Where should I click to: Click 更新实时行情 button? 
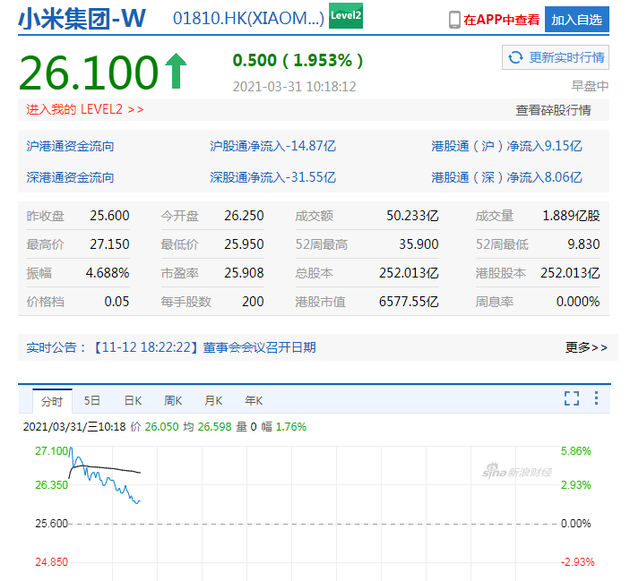tap(555, 57)
